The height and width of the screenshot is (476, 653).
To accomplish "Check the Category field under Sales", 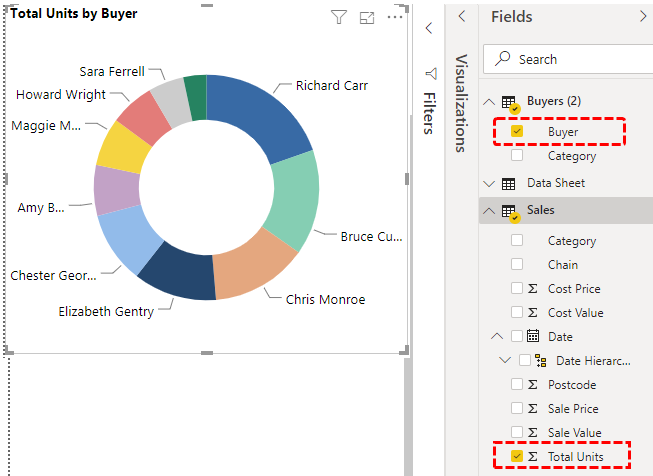I will point(517,240).
